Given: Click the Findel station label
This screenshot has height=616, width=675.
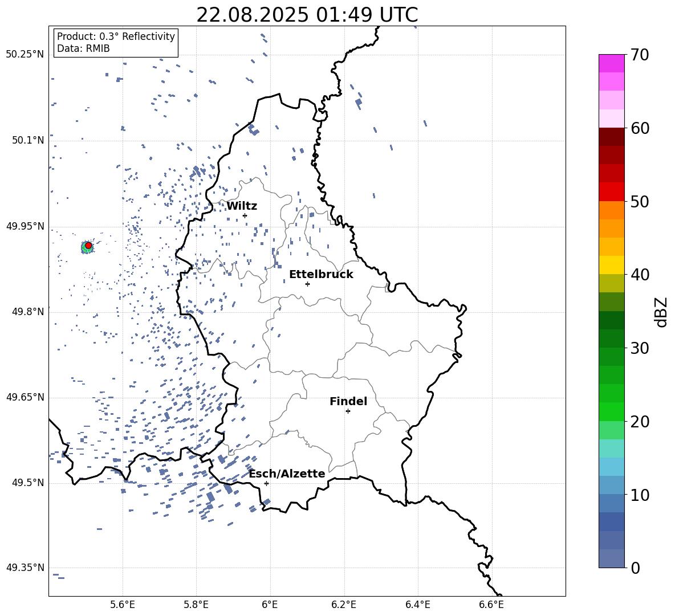Looking at the screenshot, I should 348,401.
